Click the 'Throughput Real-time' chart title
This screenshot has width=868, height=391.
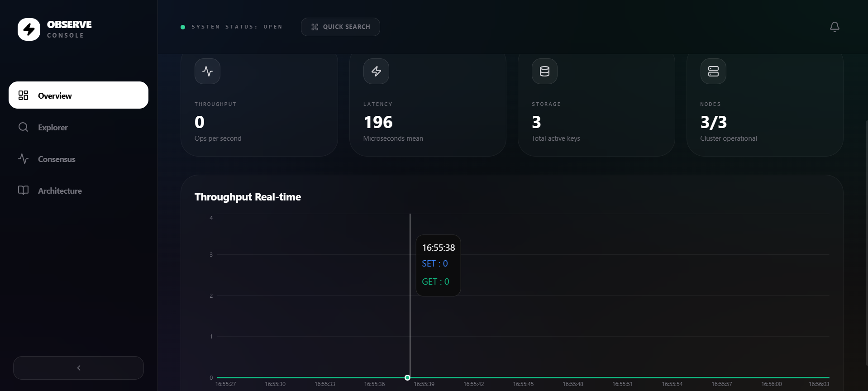[248, 197]
